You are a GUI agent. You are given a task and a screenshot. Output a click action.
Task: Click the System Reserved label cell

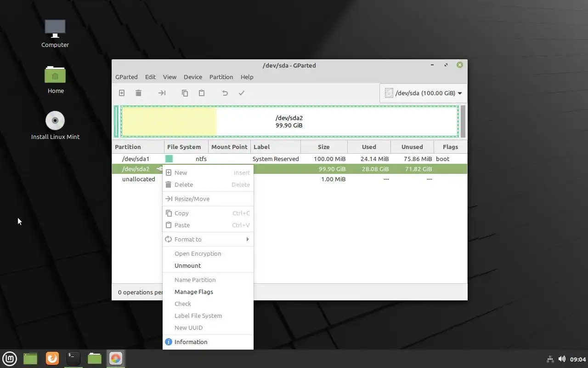click(276, 159)
